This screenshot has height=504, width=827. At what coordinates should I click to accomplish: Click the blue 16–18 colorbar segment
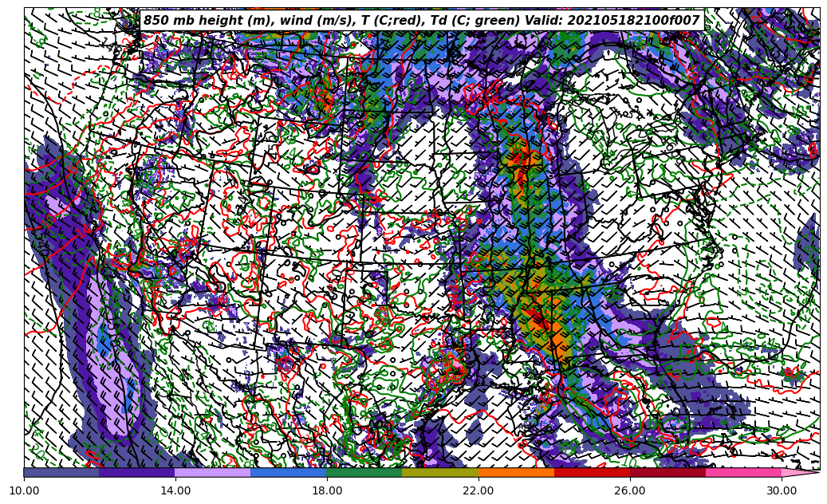click(x=289, y=472)
